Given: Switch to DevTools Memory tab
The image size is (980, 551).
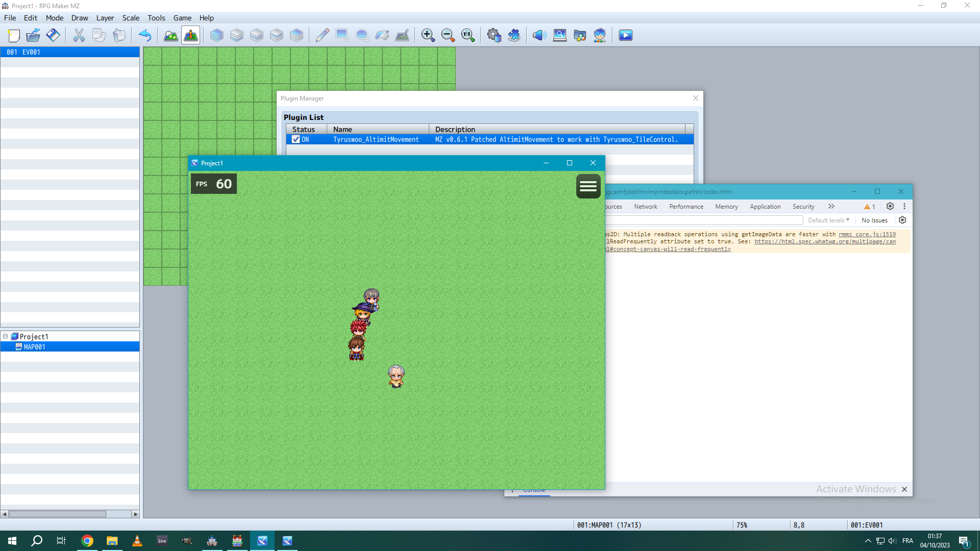Looking at the screenshot, I should pyautogui.click(x=726, y=207).
